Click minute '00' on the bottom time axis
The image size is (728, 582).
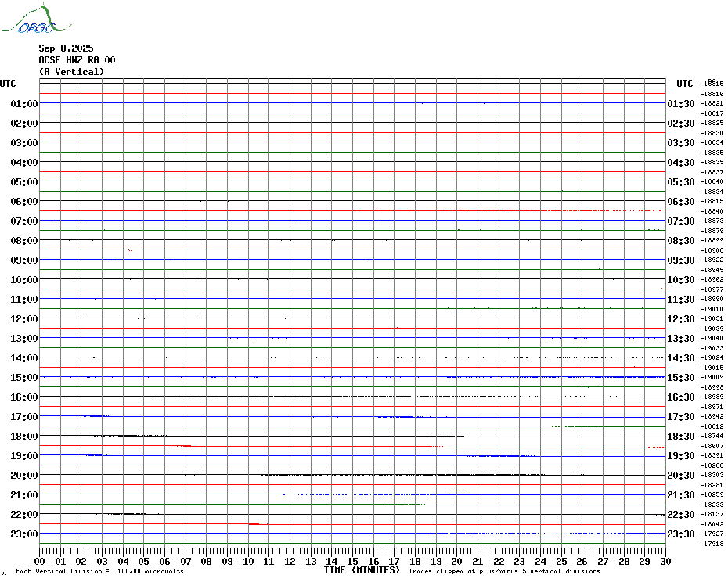click(x=39, y=561)
